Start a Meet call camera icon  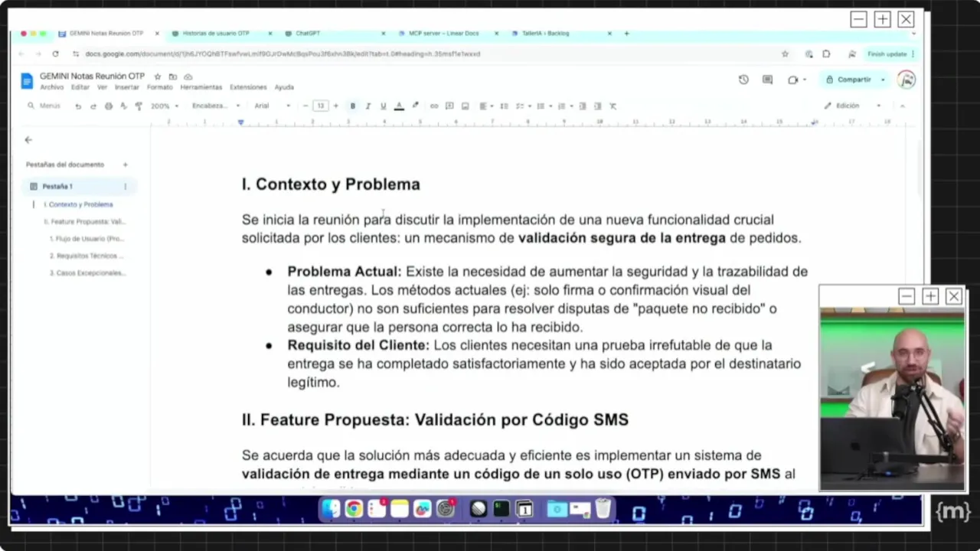point(793,80)
